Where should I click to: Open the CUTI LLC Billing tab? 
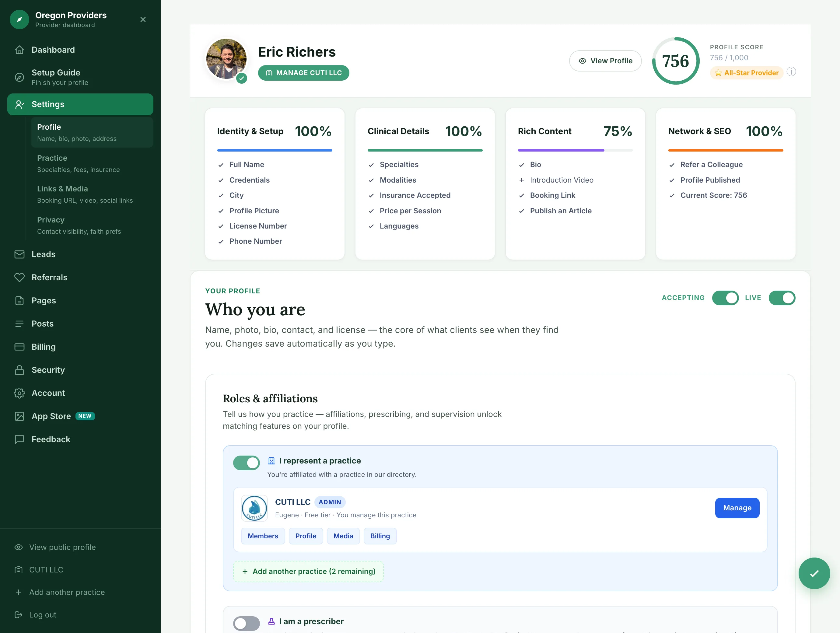click(380, 536)
